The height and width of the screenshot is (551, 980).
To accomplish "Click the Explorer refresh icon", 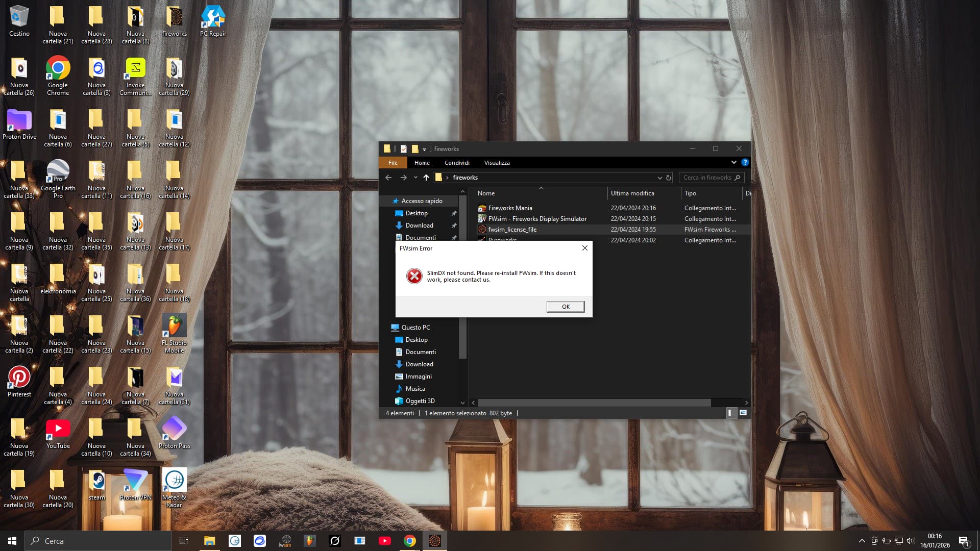I will (x=669, y=178).
